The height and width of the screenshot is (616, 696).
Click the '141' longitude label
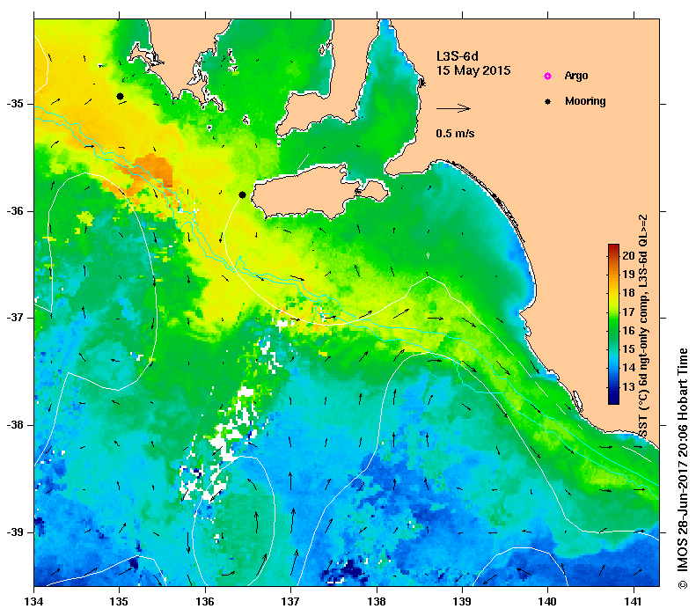point(634,602)
